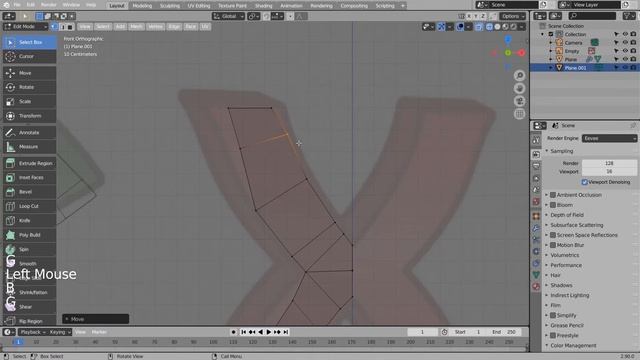The width and height of the screenshot is (640, 360).
Task: Click the timeline End frame field
Action: point(504,332)
